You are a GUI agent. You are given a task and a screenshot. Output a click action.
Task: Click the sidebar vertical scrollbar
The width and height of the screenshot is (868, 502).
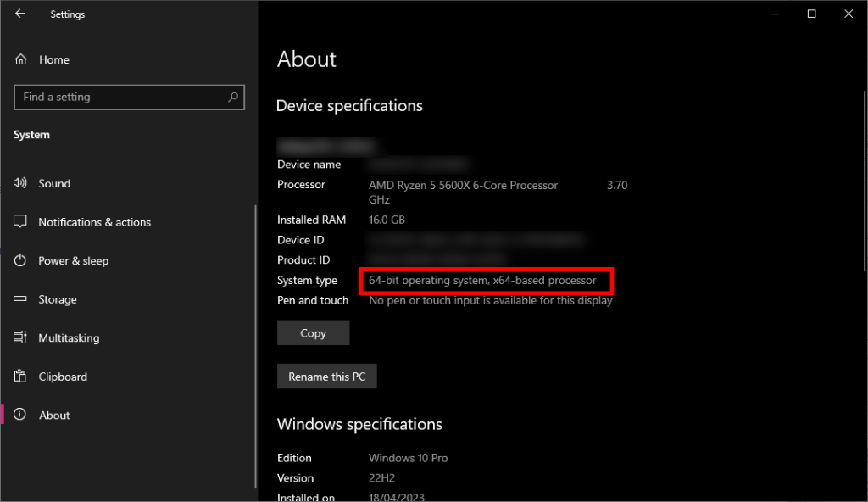click(255, 339)
